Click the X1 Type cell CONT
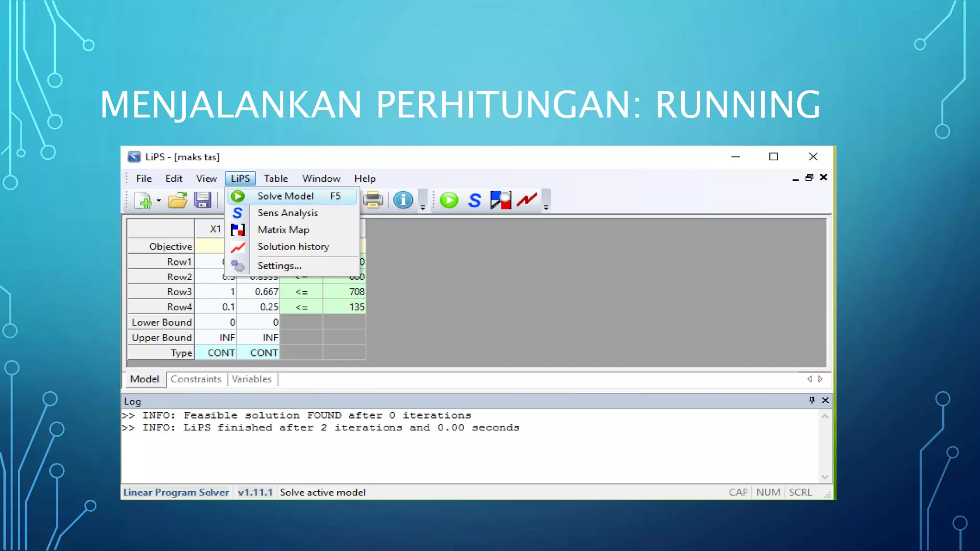This screenshot has width=980, height=551. [x=215, y=353]
